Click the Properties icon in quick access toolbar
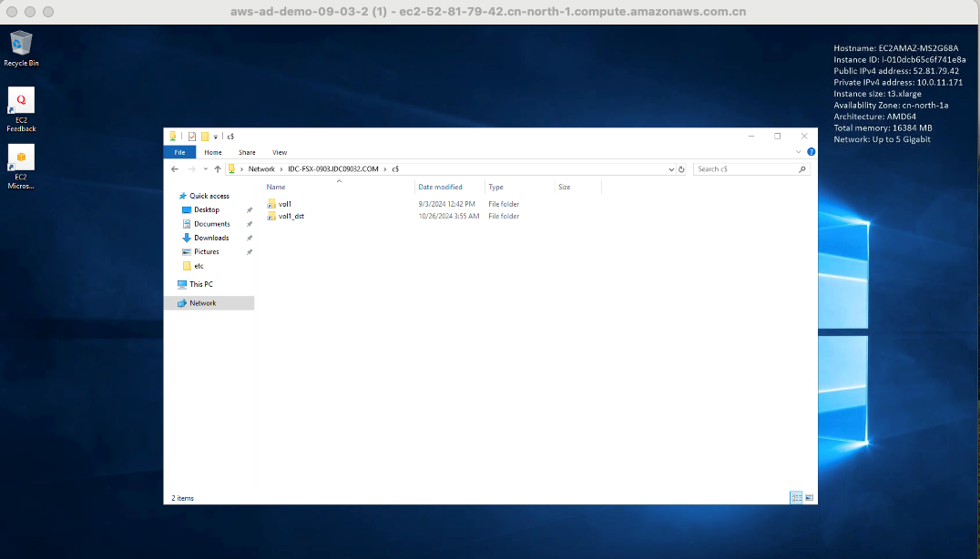The image size is (980, 559). 192,137
